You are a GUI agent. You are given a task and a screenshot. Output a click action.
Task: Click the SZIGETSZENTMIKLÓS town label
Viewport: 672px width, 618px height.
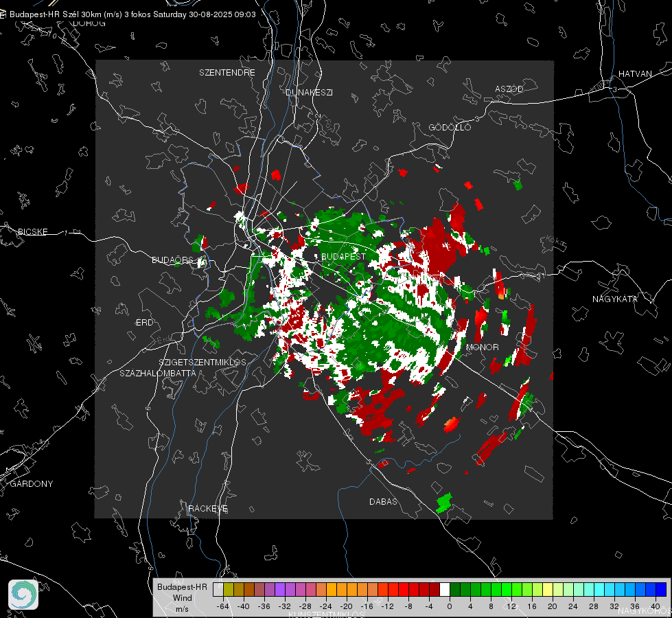click(202, 363)
